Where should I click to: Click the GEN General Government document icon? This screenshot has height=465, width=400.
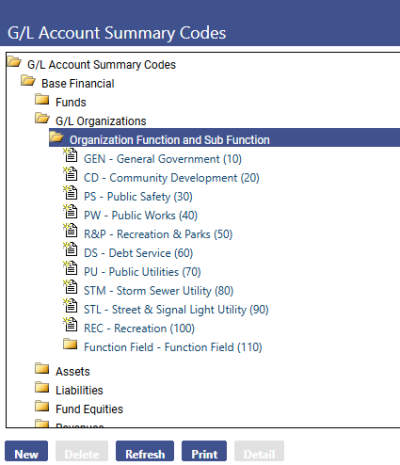(x=70, y=155)
